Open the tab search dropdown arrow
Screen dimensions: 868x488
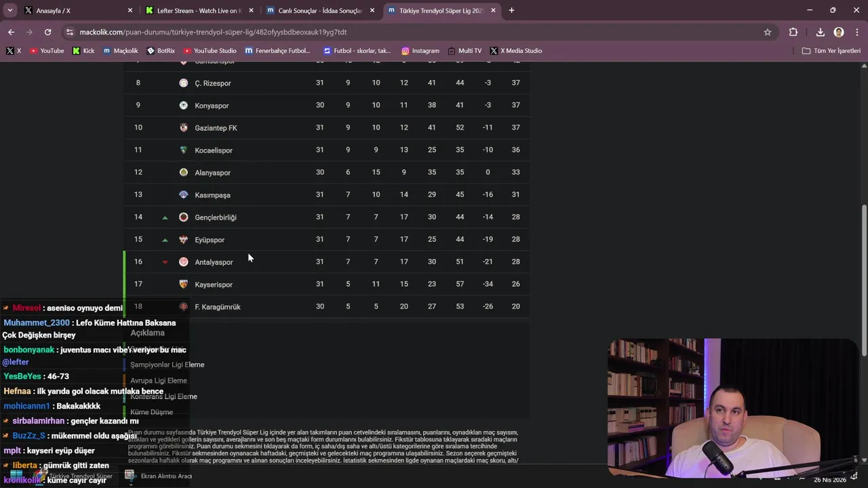10,10
